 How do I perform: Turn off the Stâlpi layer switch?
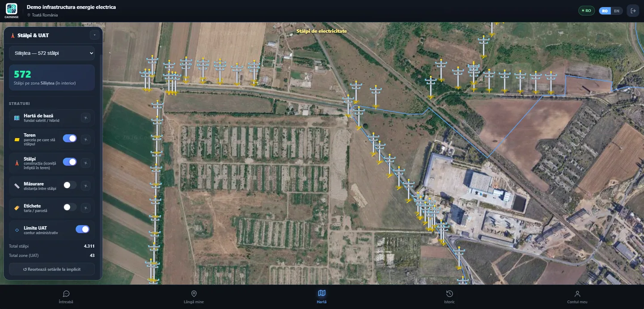click(70, 162)
